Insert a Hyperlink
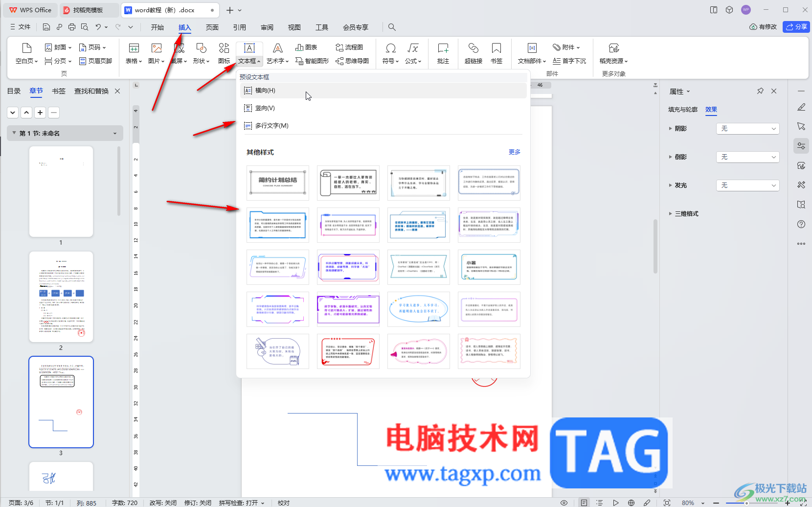Screen dimensions: 812x507 pos(473,54)
